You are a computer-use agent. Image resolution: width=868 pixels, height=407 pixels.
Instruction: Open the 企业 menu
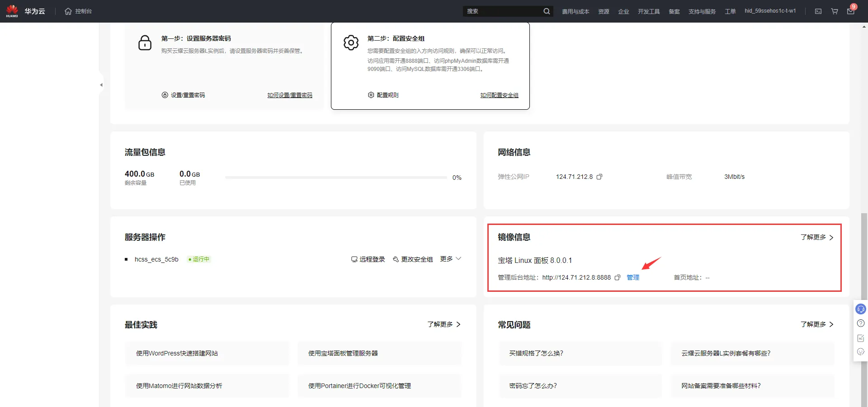coord(623,11)
